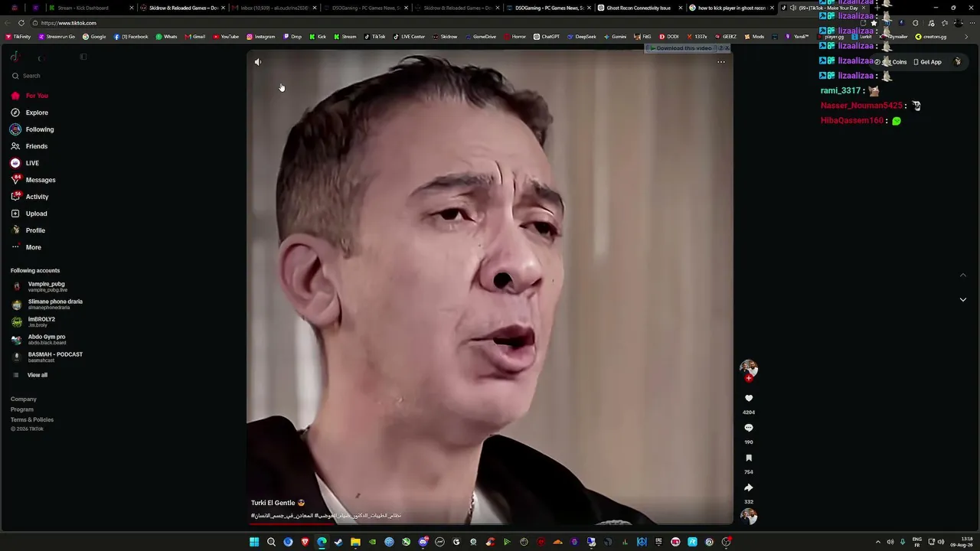The height and width of the screenshot is (551, 980).
Task: Switch to how to kick player tab
Action: [x=731, y=8]
